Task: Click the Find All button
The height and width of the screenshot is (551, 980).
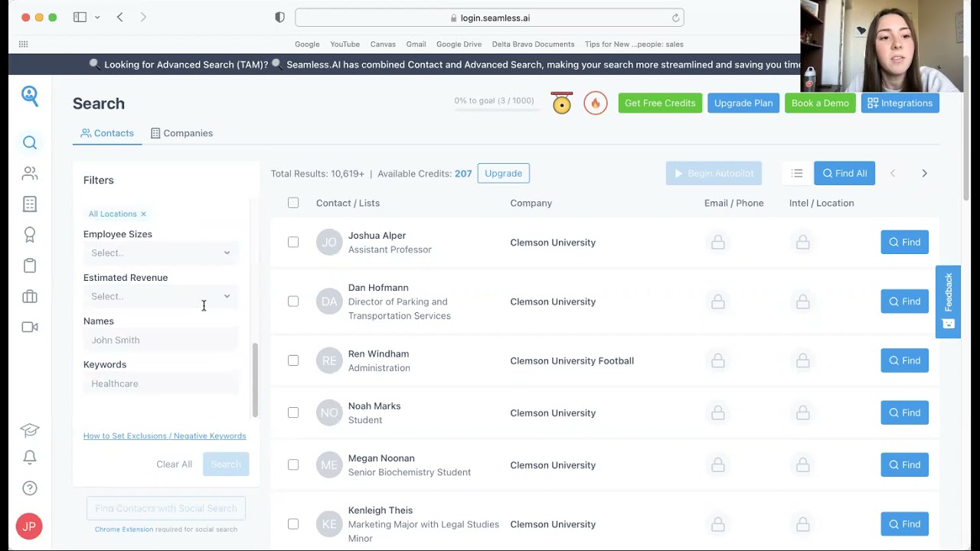Action: pos(844,174)
